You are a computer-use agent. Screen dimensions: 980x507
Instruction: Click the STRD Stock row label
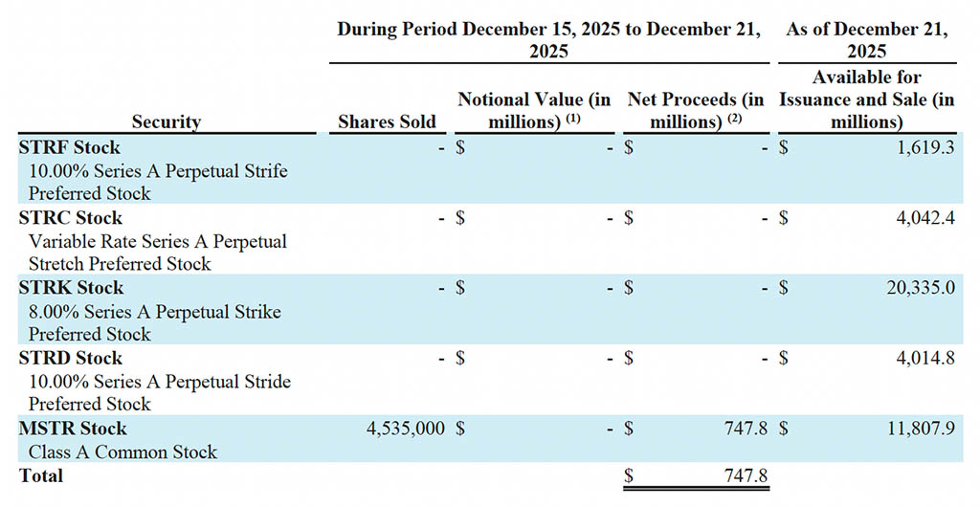point(72,359)
